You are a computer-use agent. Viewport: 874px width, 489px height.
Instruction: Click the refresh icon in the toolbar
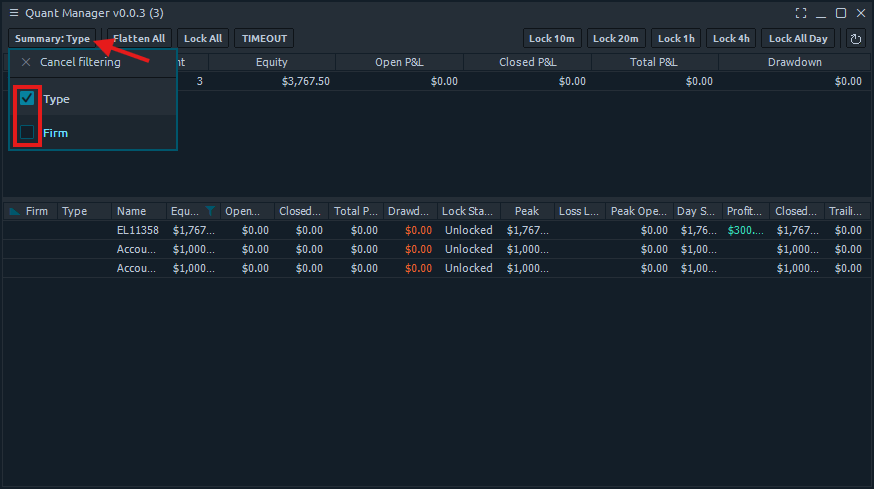pyautogui.click(x=855, y=39)
